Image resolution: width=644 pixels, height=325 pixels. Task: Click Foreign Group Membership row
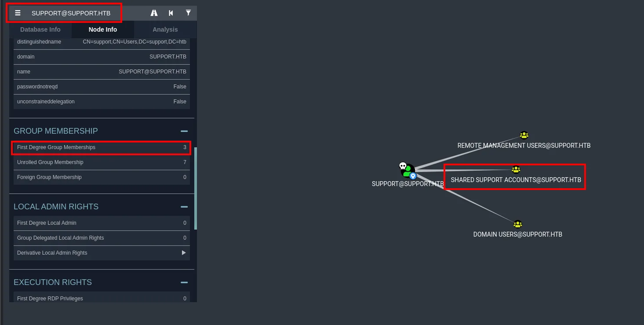[102, 177]
